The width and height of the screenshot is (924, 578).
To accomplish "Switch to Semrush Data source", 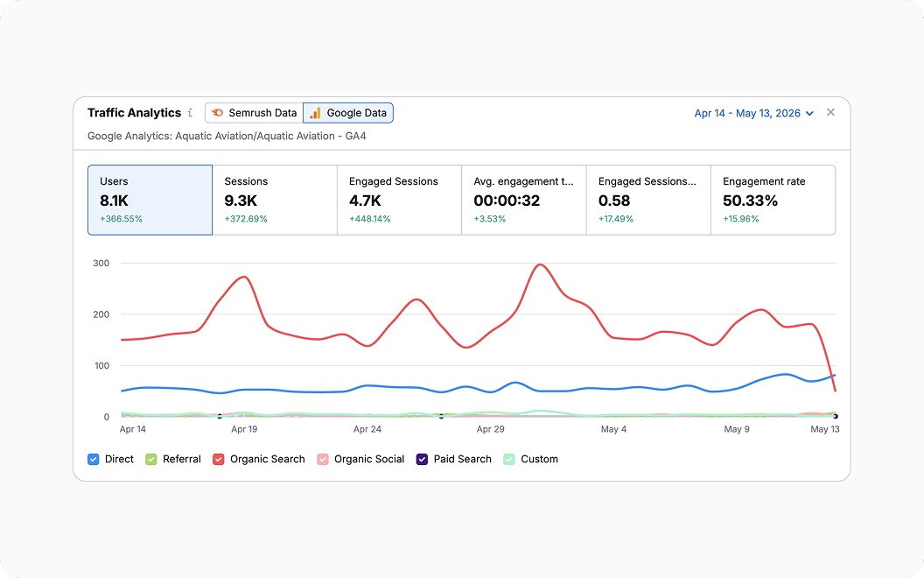I will click(x=254, y=113).
